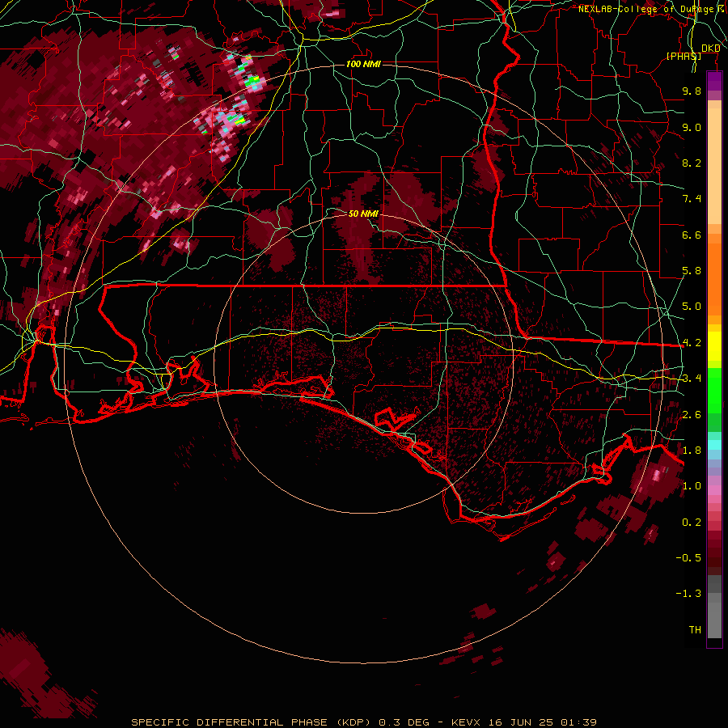Click the 9.0 scale value

pyautogui.click(x=692, y=127)
